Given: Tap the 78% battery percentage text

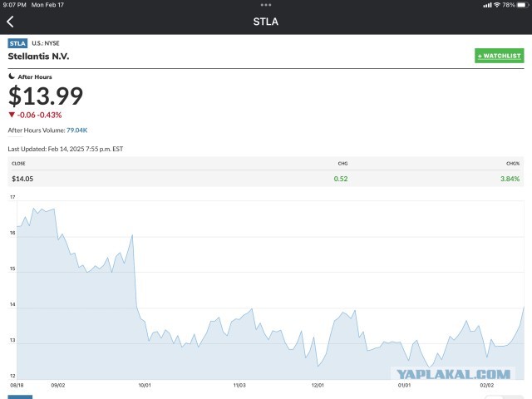Looking at the screenshot, I should [509, 5].
